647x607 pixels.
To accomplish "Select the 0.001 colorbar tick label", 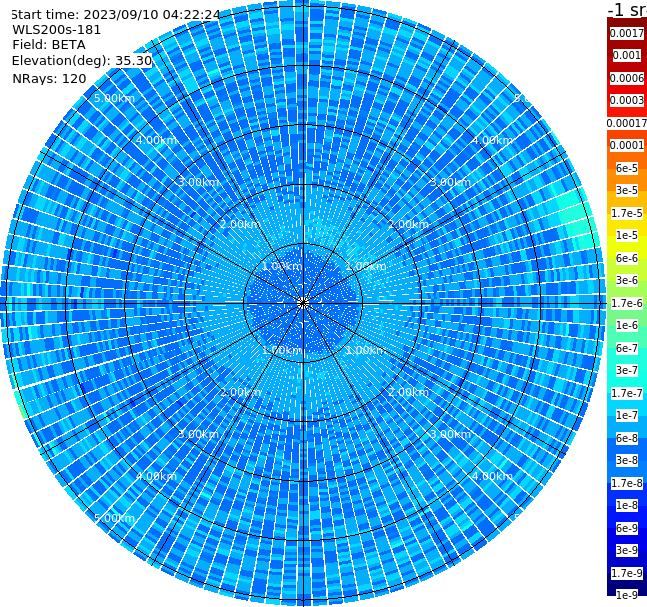I will pos(627,55).
